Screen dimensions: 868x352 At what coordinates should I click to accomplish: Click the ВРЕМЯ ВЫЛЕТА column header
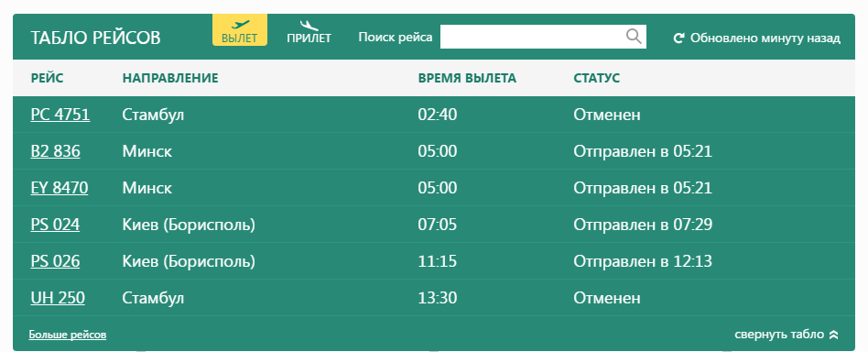[x=467, y=78]
